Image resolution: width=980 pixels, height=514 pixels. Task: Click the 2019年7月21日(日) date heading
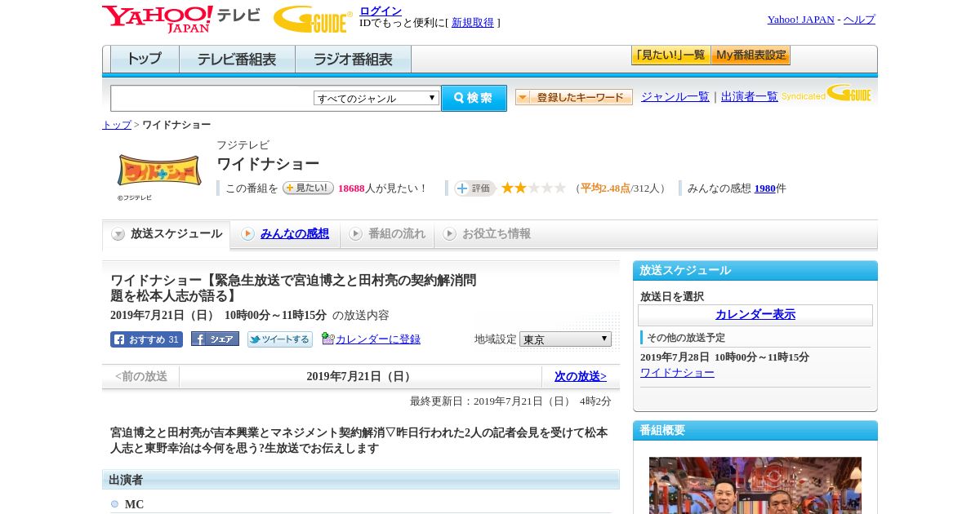tap(360, 377)
